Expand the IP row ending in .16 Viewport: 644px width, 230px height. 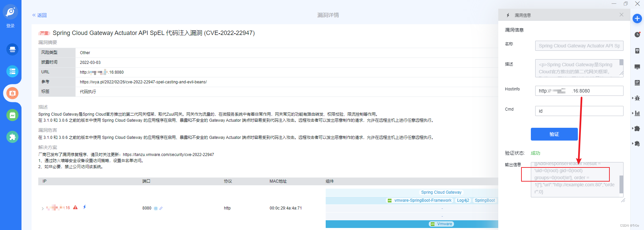[43, 208]
